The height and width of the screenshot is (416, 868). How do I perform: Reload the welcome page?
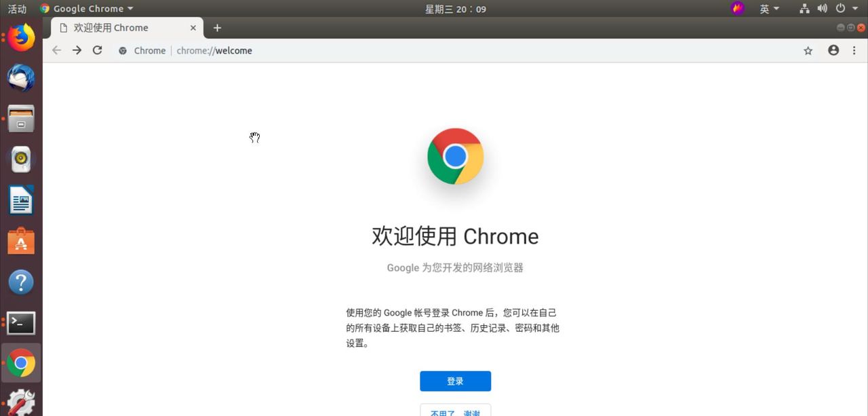[x=97, y=50]
